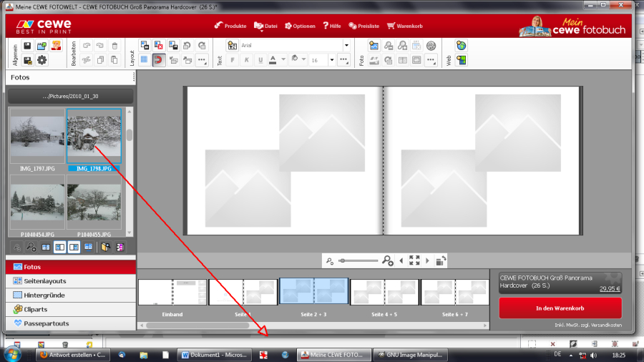Click the assistant portrait icon
The width and height of the screenshot is (644, 362).
(x=56, y=46)
